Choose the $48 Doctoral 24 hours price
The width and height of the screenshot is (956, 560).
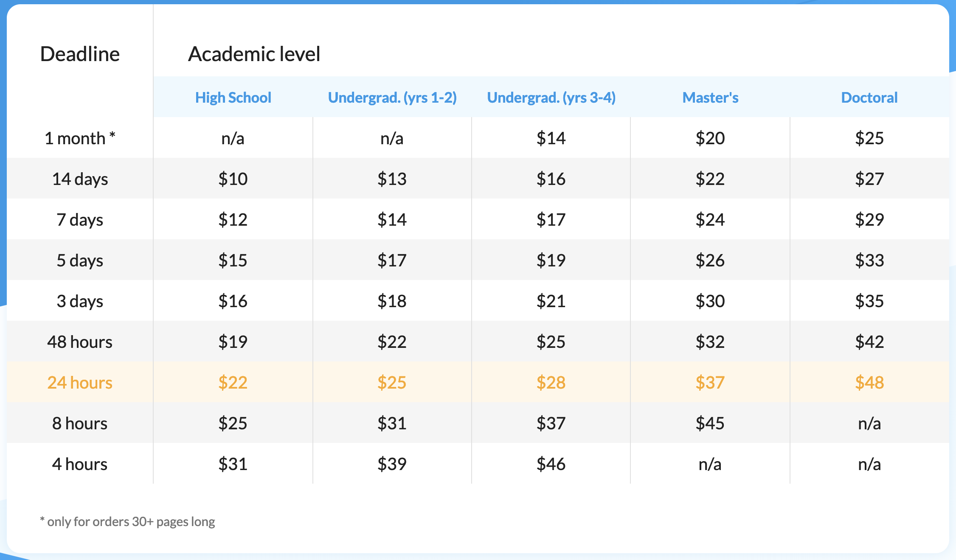point(869,383)
